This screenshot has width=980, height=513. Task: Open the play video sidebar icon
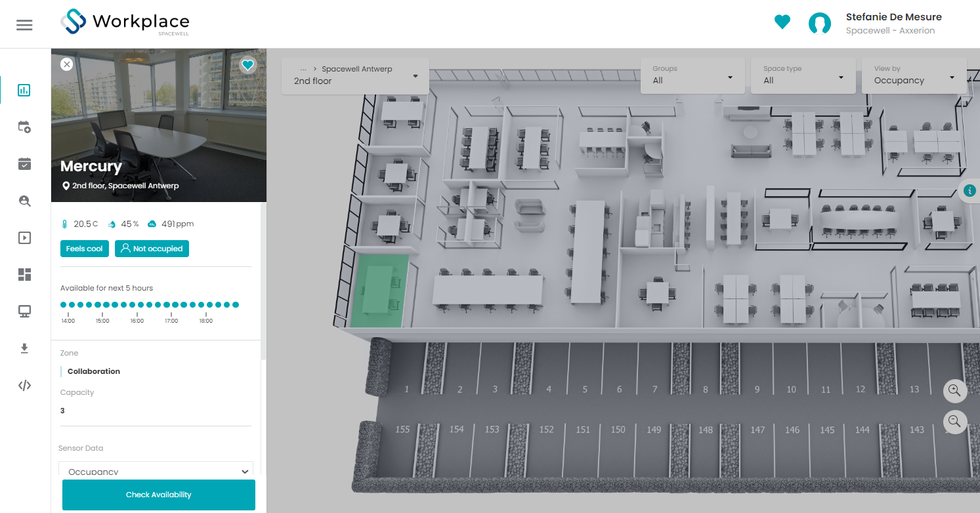[x=24, y=237]
